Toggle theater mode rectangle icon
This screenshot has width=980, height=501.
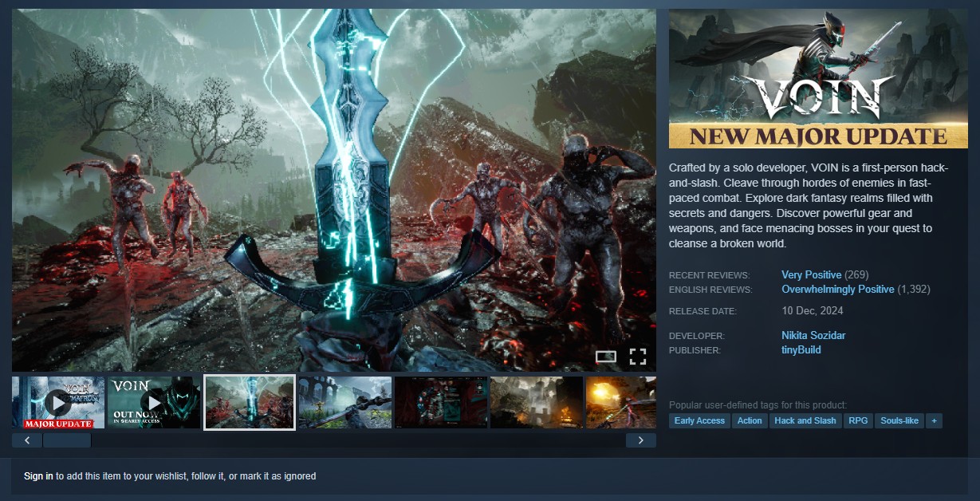(x=606, y=357)
